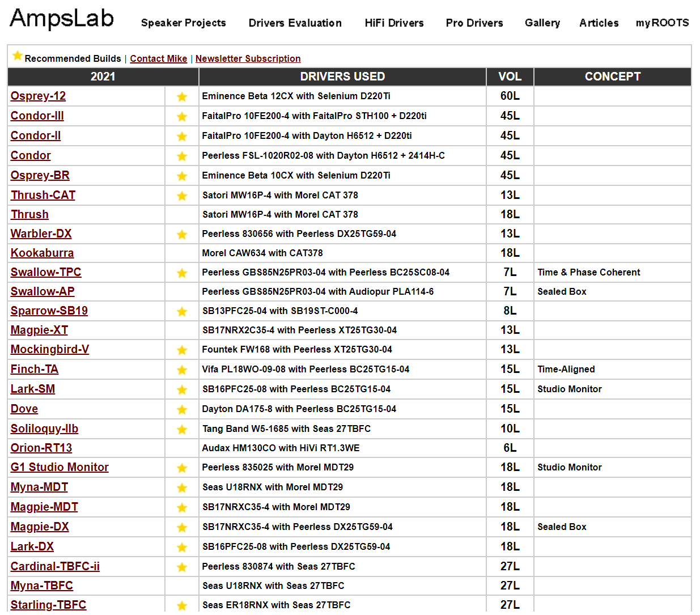This screenshot has width=700, height=615.
Task: Open the Magpie-XT project link
Action: coord(39,330)
